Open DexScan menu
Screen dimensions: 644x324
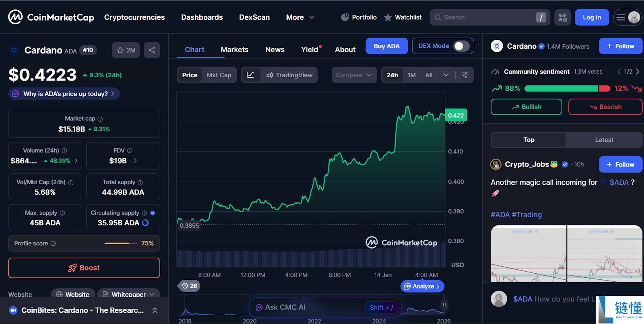click(x=254, y=17)
